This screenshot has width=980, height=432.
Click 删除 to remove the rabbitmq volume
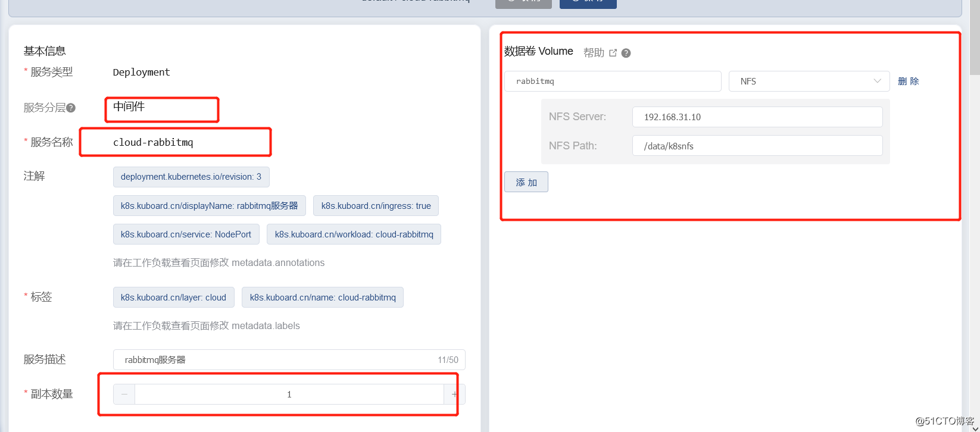[909, 82]
